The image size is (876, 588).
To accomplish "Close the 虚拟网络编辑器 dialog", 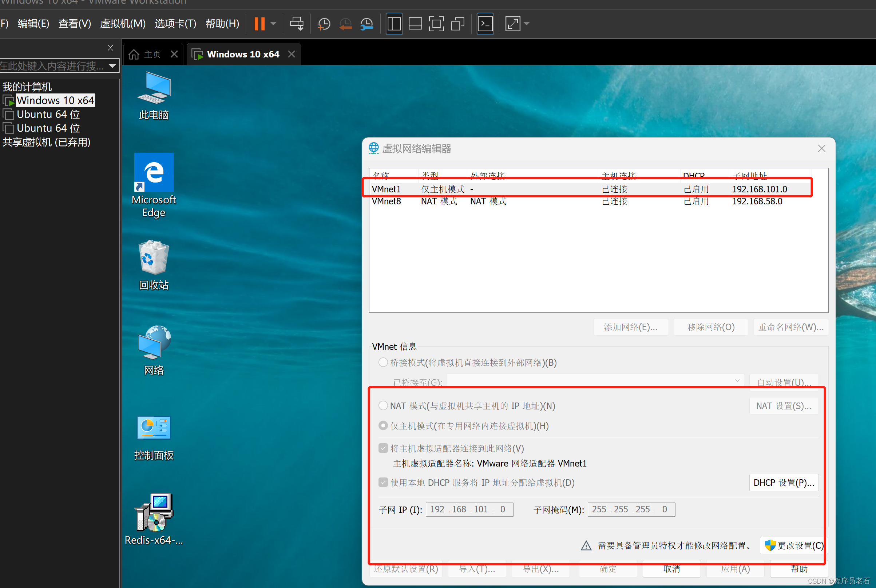I will (x=821, y=148).
